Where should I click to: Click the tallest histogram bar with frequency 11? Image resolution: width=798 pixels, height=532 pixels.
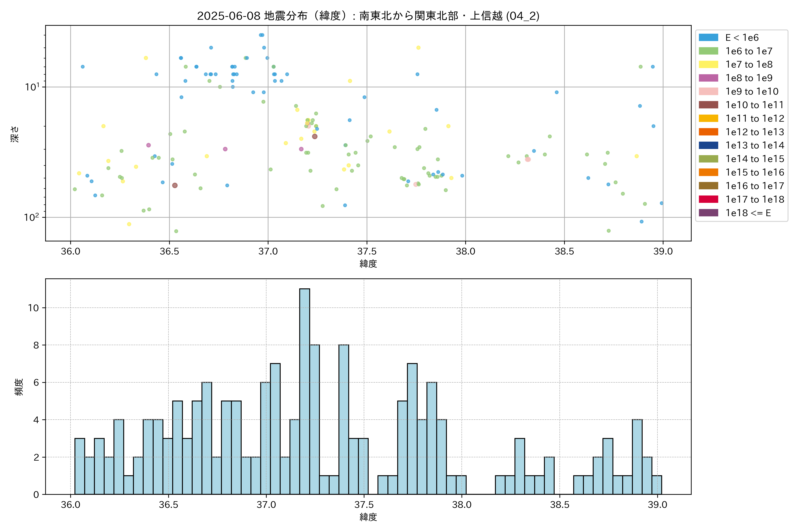(x=304, y=391)
